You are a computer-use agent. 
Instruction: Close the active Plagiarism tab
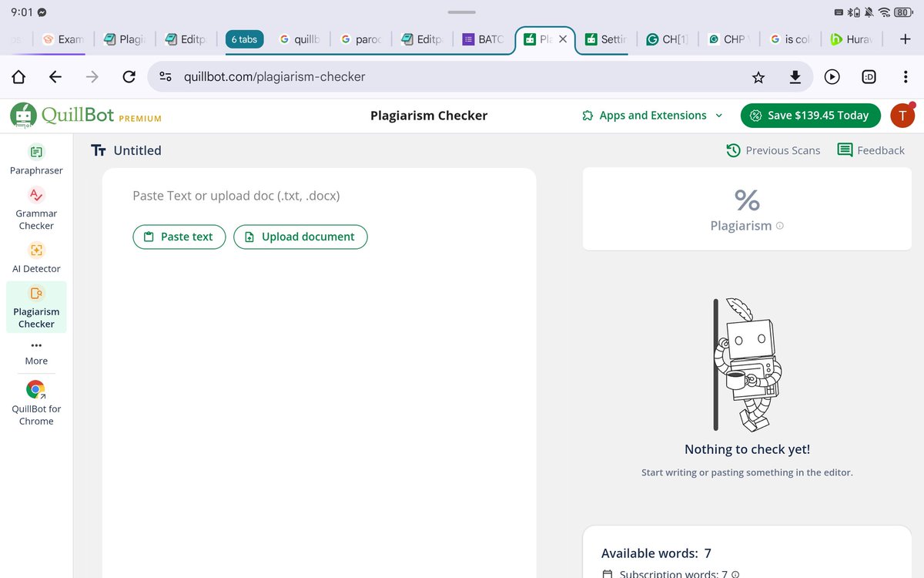pyautogui.click(x=563, y=39)
